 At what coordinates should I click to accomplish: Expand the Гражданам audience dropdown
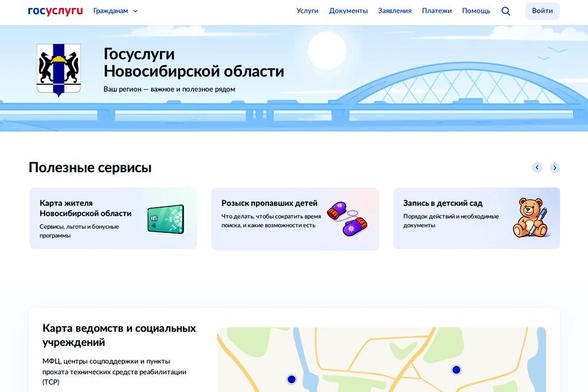111,10
